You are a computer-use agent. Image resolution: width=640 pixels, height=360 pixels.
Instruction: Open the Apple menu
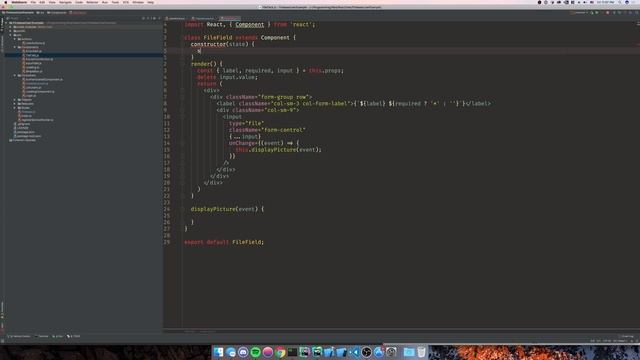6,2
